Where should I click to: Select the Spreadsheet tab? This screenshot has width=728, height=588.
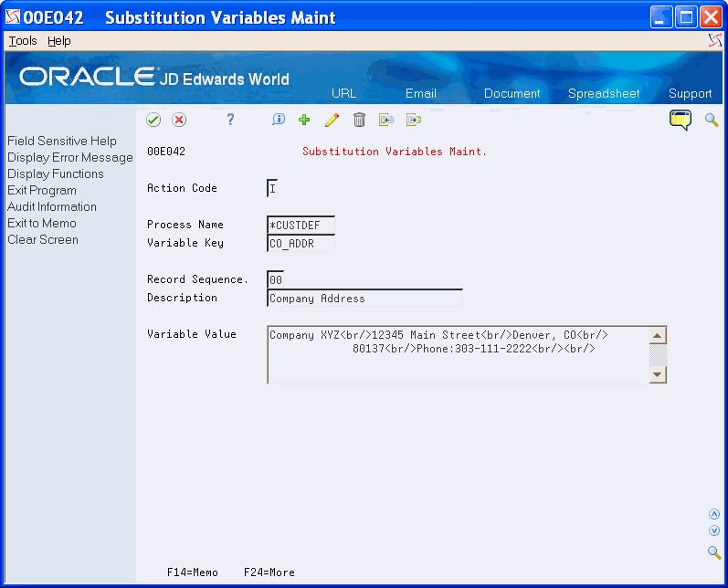[x=604, y=93]
